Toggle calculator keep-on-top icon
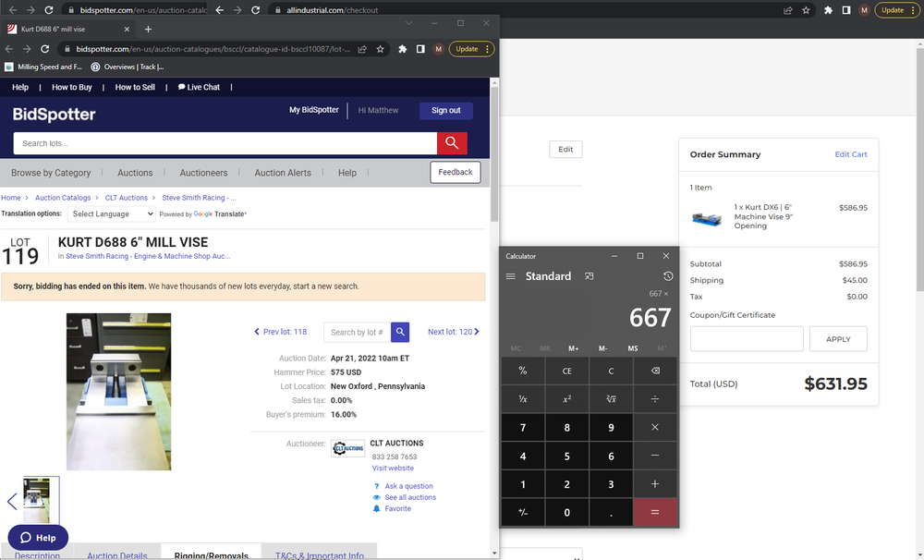This screenshot has width=924, height=560. tap(589, 276)
